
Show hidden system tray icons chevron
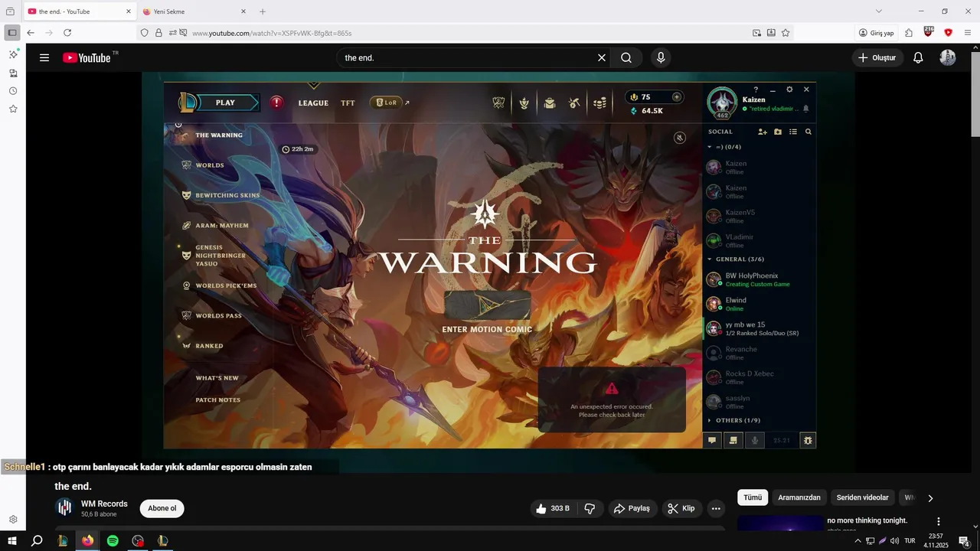(x=857, y=541)
